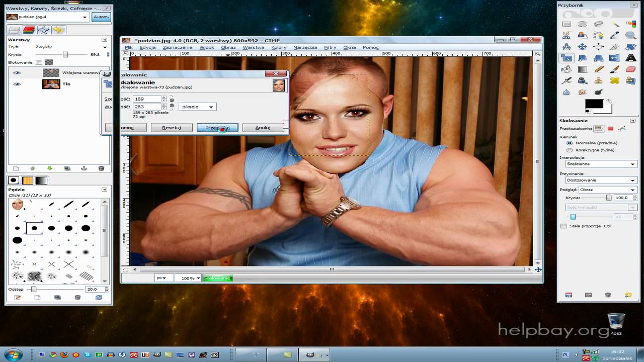Open the Interpolacja Sześcienna dropdown
The width and height of the screenshot is (644, 362).
(x=600, y=164)
